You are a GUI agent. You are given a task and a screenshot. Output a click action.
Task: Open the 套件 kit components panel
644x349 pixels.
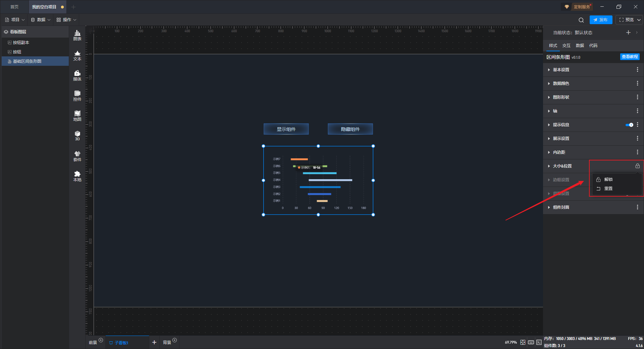coord(77,156)
